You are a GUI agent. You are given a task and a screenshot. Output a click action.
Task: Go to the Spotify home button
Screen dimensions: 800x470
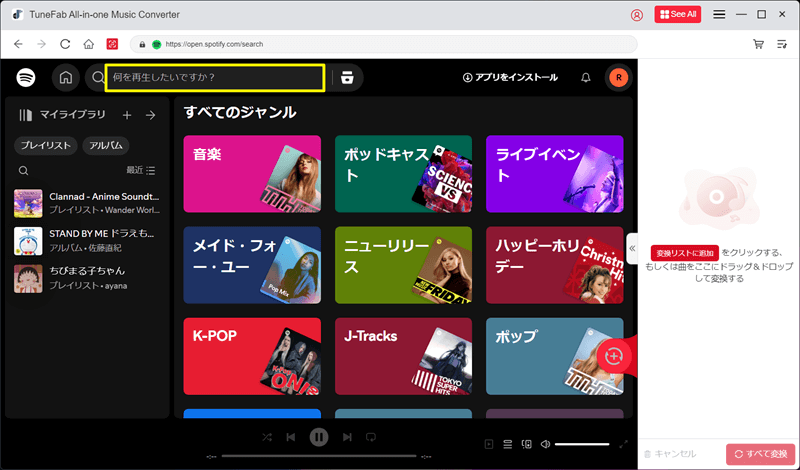pos(66,78)
